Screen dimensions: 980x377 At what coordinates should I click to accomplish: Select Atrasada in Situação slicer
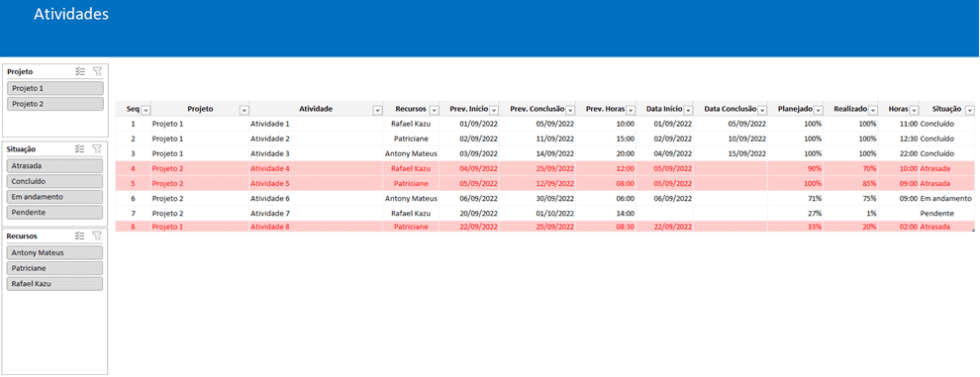pos(55,165)
